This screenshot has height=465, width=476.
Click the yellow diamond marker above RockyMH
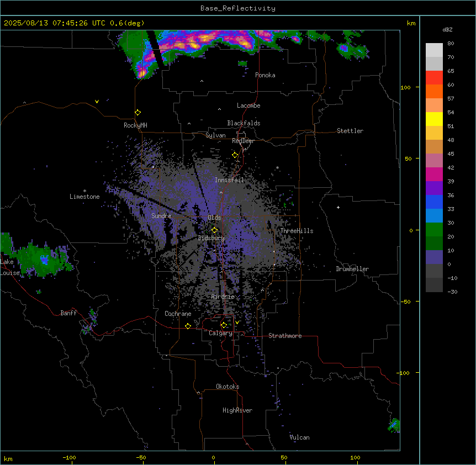click(x=137, y=113)
